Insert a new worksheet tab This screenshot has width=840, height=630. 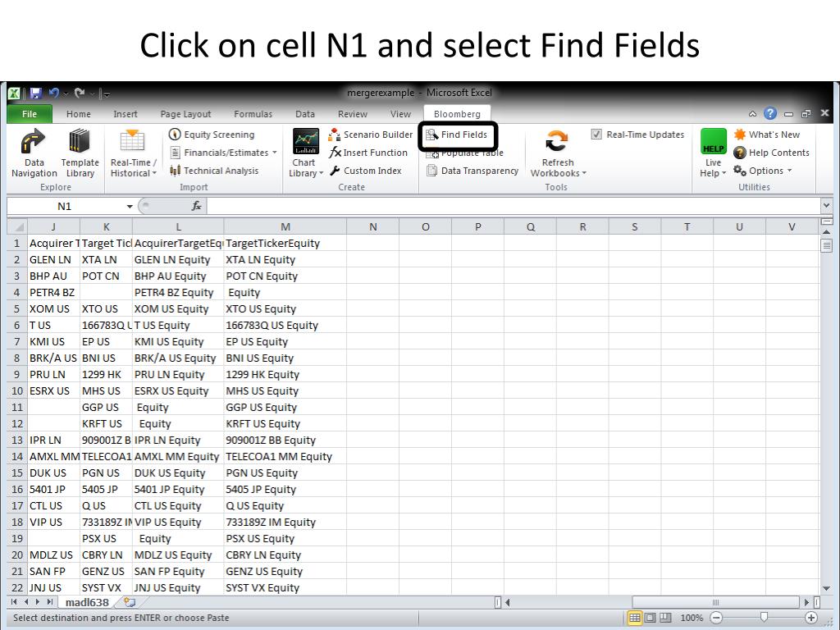pos(129,602)
